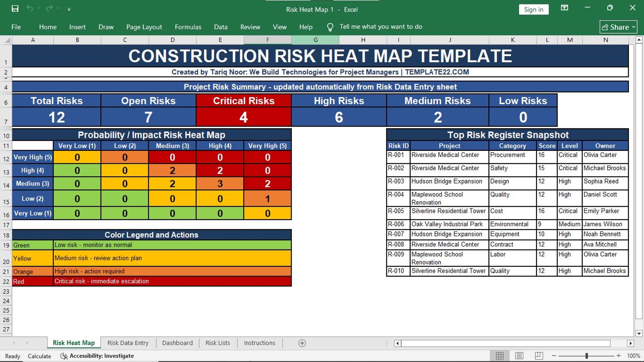Click the TEMPLATE22.COM credit line cell
This screenshot has height=362, width=644.
pos(320,72)
